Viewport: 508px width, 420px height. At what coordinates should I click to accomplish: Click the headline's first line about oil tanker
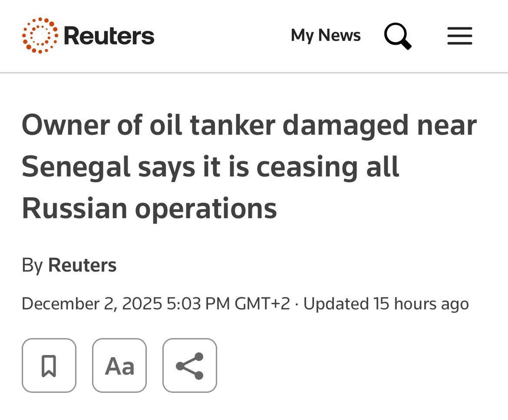tap(249, 126)
